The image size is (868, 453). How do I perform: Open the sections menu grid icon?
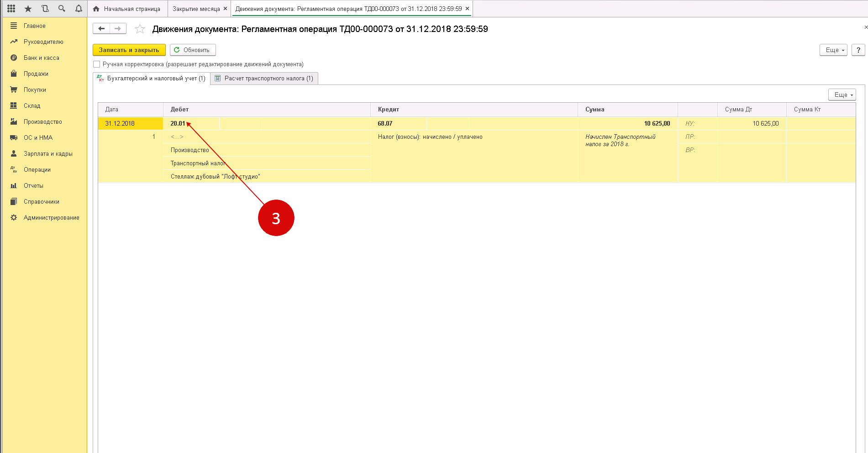click(11, 9)
